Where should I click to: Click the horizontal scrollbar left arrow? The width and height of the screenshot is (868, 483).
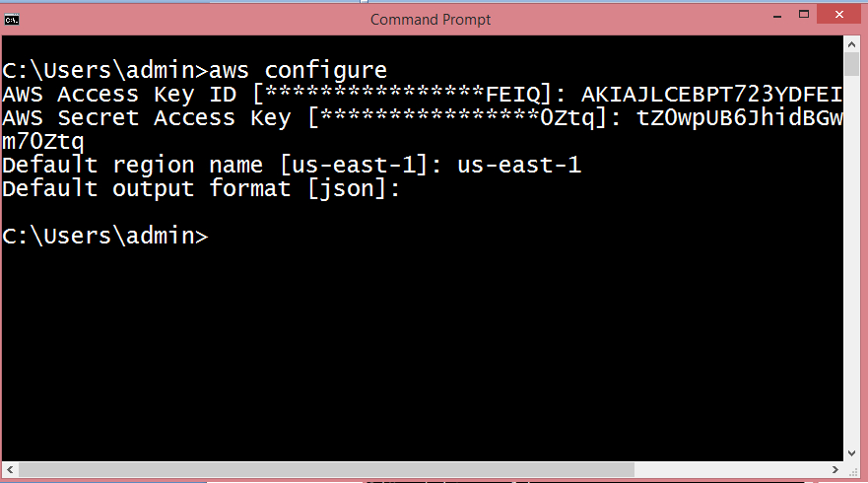pos(10,470)
